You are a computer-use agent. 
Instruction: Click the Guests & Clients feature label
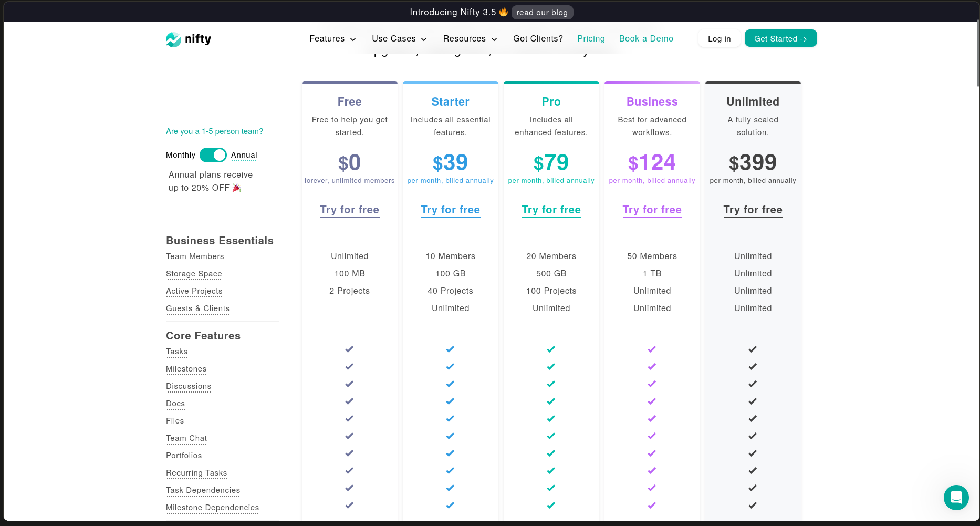197,308
